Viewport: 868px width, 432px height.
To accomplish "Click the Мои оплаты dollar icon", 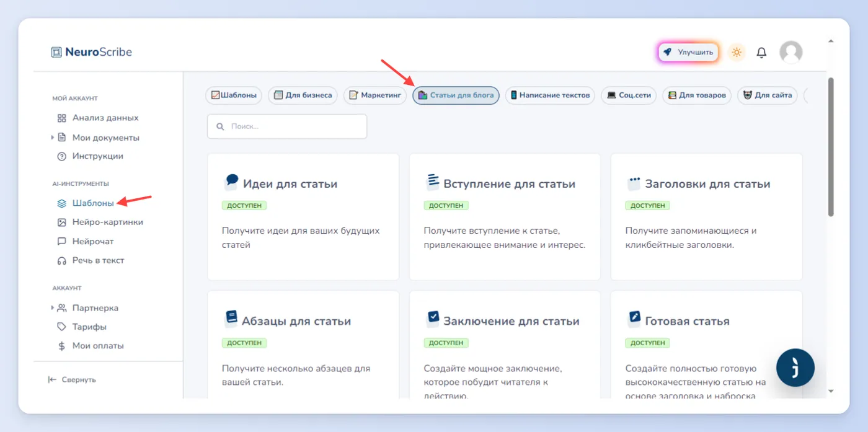I will click(61, 346).
